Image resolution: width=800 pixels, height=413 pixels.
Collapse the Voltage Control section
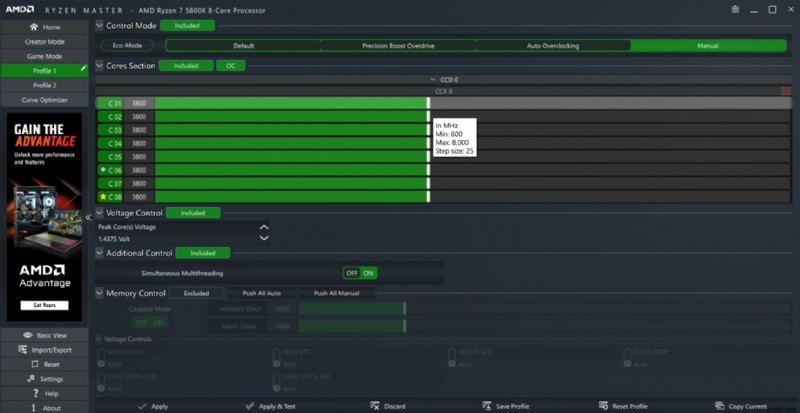tap(100, 212)
